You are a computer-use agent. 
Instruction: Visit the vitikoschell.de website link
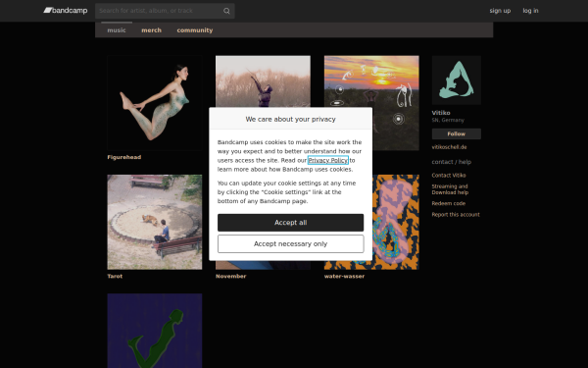pyautogui.click(x=449, y=147)
